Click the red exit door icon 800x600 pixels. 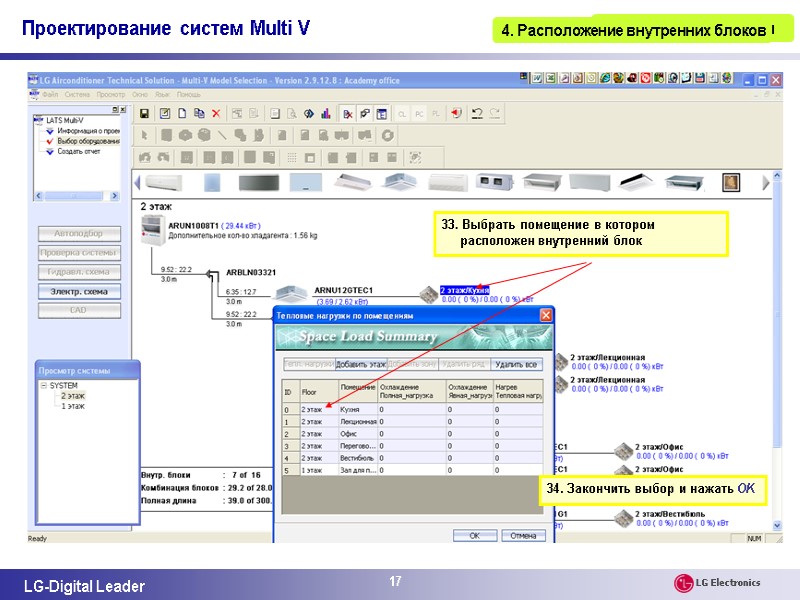tap(456, 113)
